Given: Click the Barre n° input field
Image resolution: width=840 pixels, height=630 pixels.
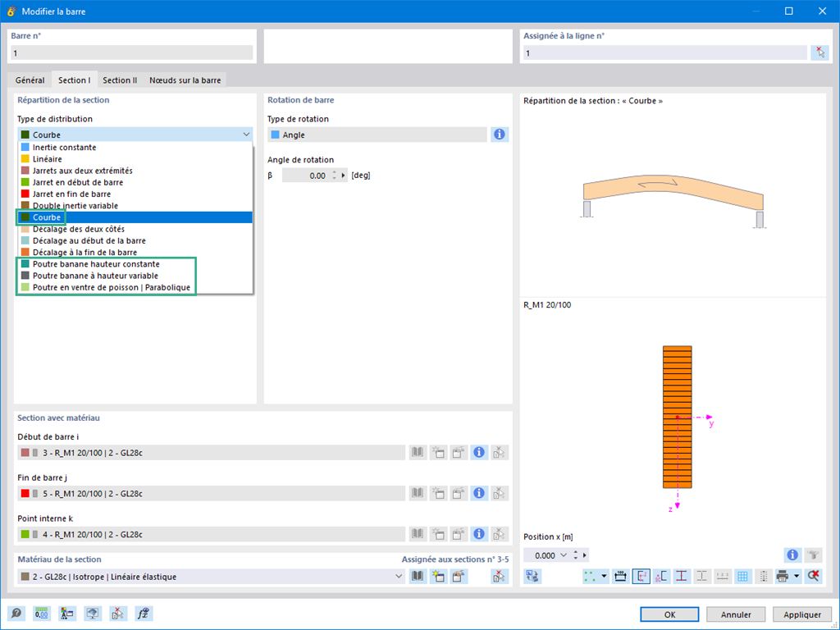Looking at the screenshot, I should [132, 52].
